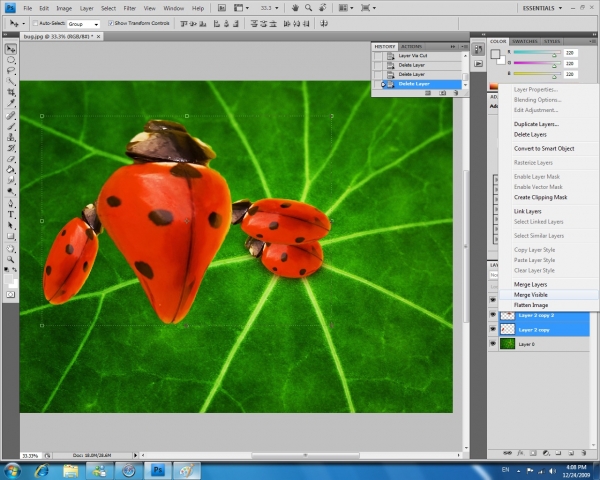
Task: Select the History Brush tool
Action: pos(11,148)
